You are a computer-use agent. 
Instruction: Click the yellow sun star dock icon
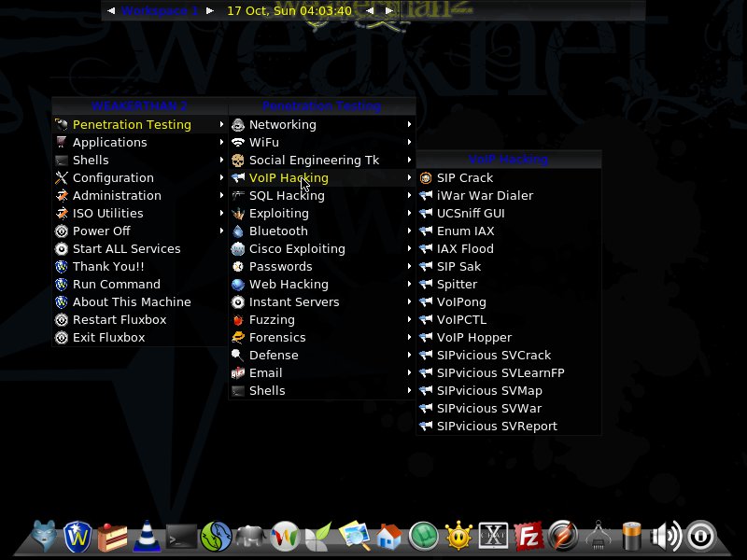click(458, 538)
